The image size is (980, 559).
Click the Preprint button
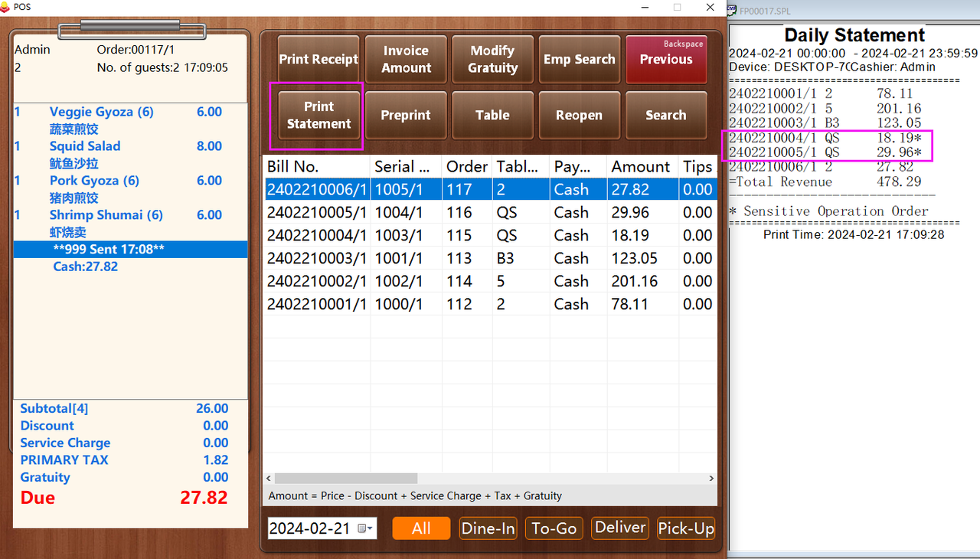[406, 115]
